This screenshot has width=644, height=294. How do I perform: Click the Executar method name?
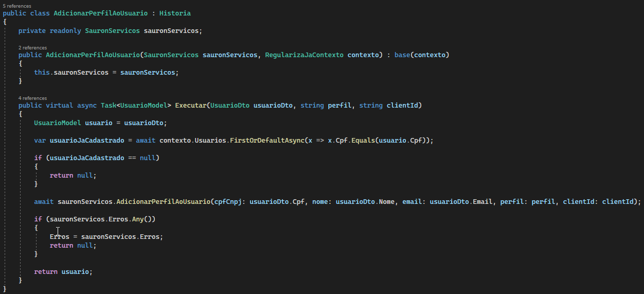tap(191, 106)
